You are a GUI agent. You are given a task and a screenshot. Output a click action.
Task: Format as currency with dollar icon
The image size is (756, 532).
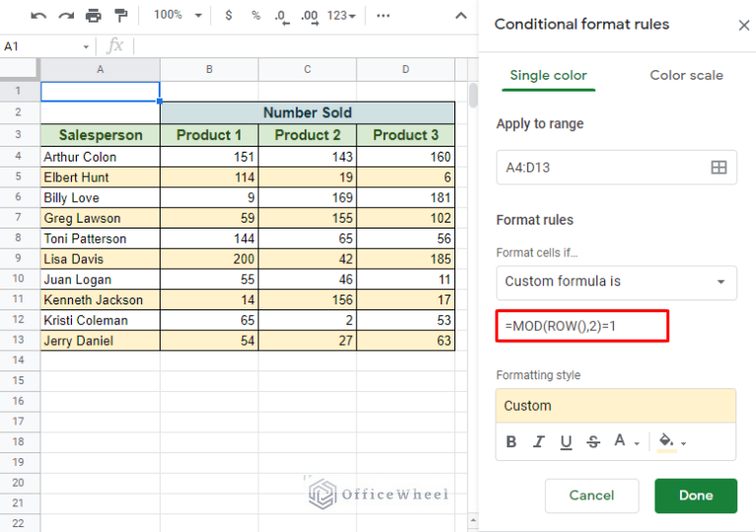coord(229,16)
